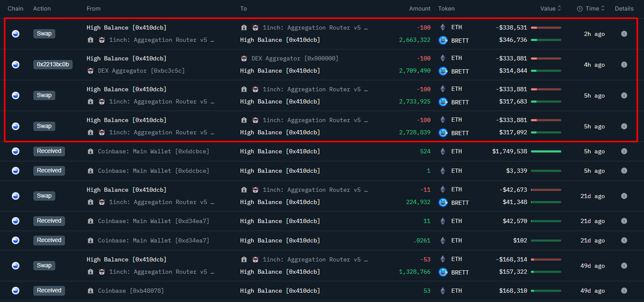Click ETH token icon in .0261 row
644x302 pixels.
pos(443,240)
